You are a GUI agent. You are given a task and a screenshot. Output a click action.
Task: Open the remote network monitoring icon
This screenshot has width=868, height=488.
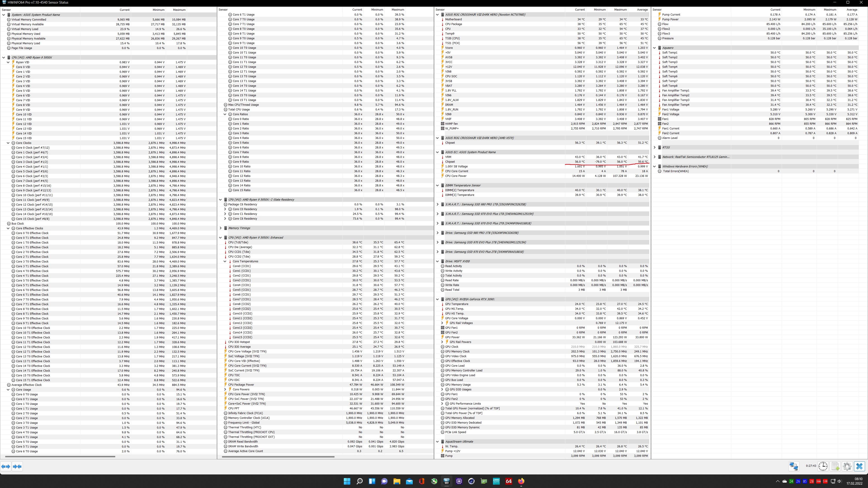[794, 466]
